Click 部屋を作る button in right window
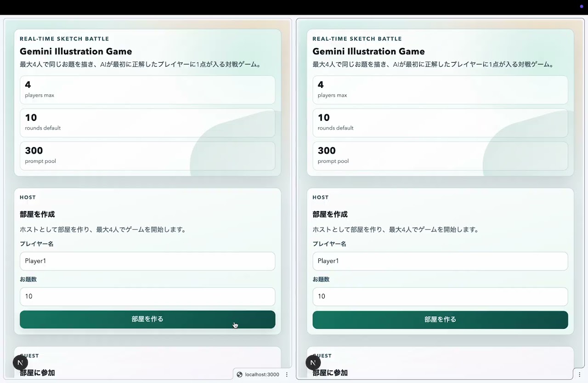 440,320
